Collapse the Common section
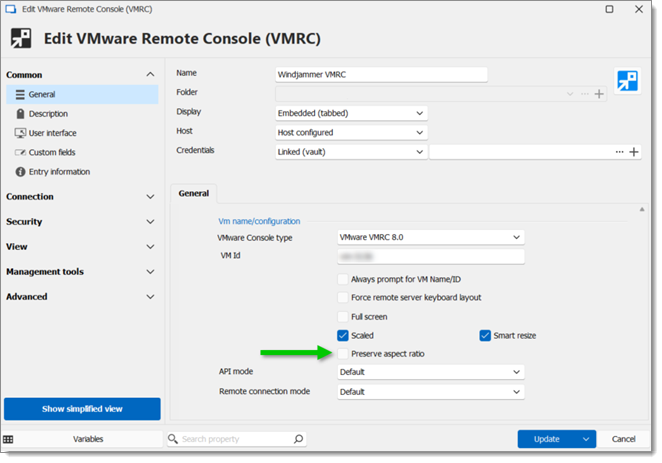 (150, 75)
